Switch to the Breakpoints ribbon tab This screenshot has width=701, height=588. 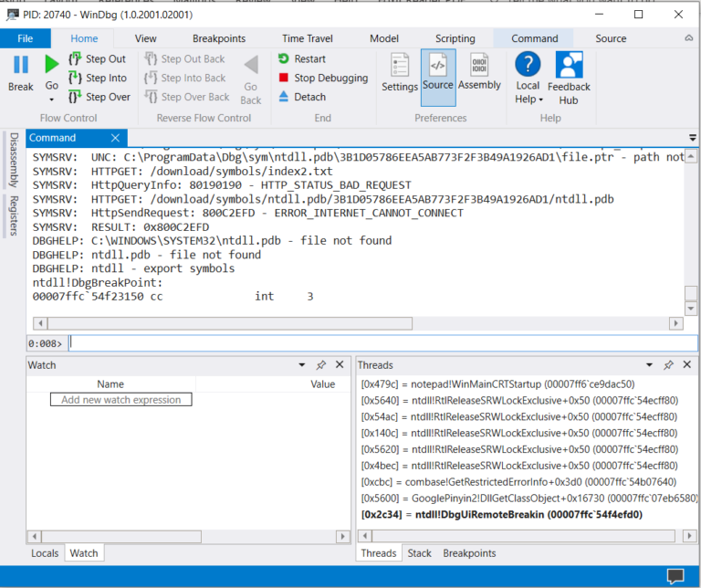pos(219,38)
